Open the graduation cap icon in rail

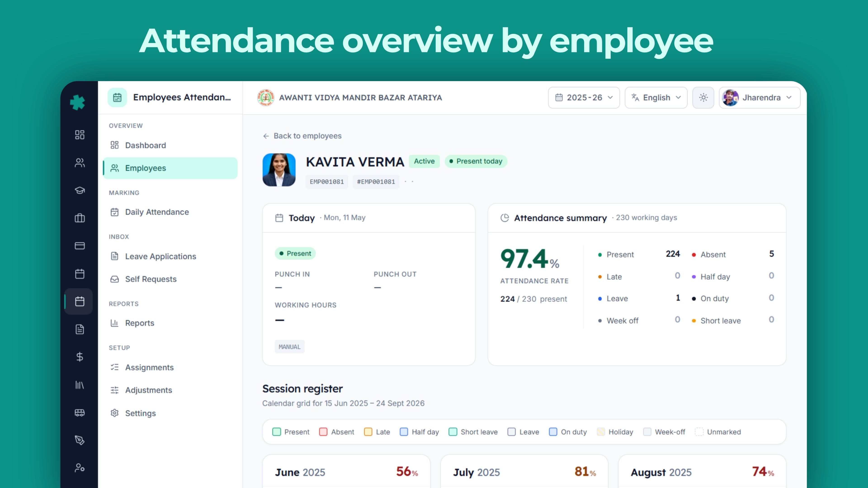tap(80, 190)
